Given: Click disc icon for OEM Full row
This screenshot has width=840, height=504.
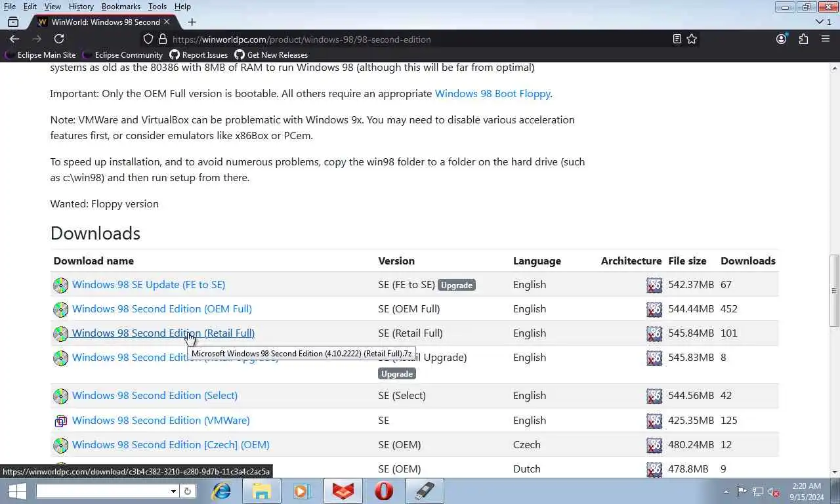Looking at the screenshot, I should click(x=60, y=309).
